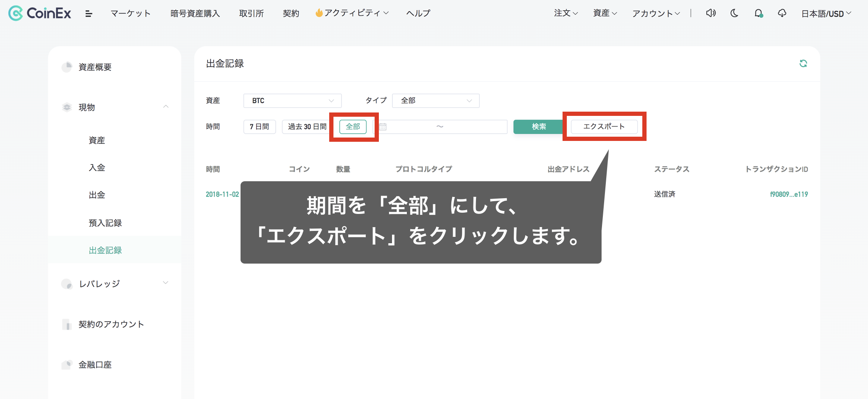Open transaction ID link f90809...e119
The image size is (868, 399).
[789, 194]
